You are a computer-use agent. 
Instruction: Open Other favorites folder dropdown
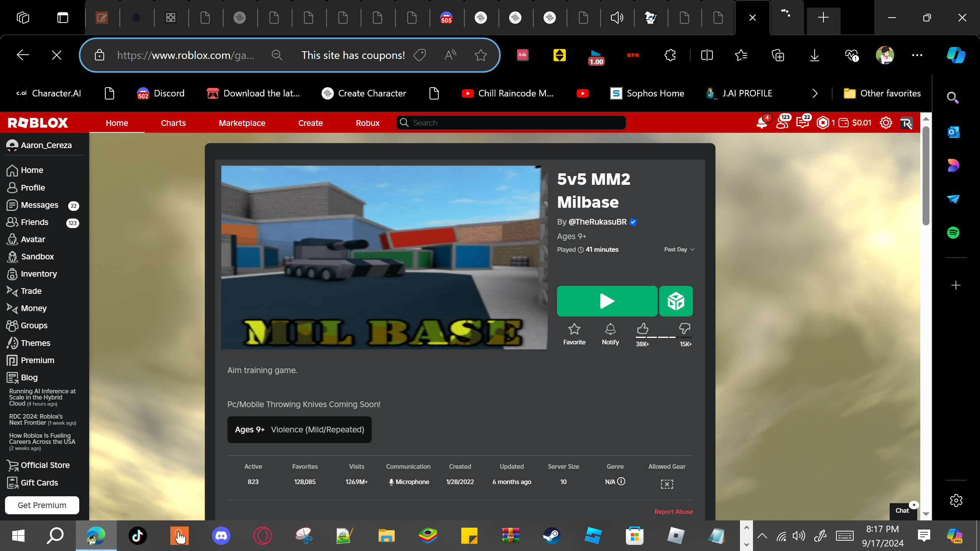[882, 93]
